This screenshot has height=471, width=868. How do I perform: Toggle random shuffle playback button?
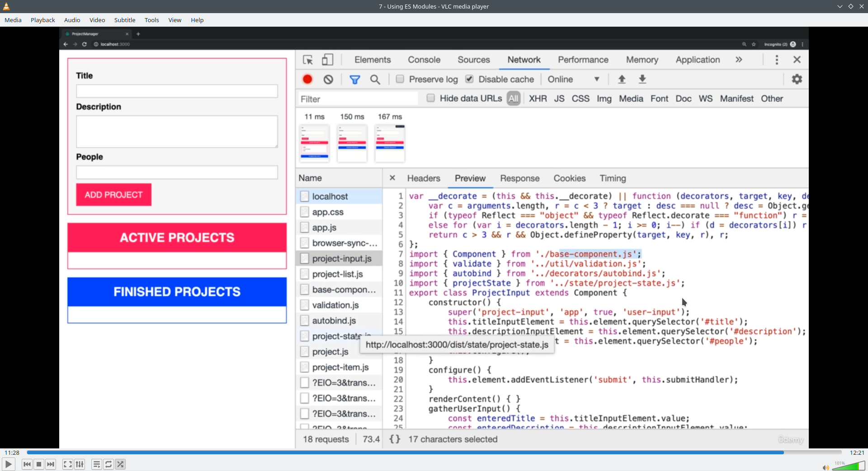(120, 464)
